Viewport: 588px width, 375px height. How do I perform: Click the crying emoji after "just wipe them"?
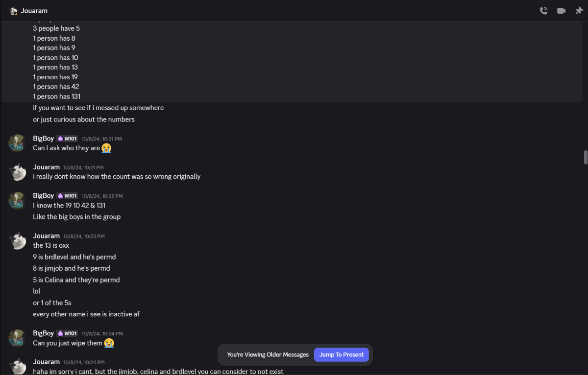tap(109, 343)
